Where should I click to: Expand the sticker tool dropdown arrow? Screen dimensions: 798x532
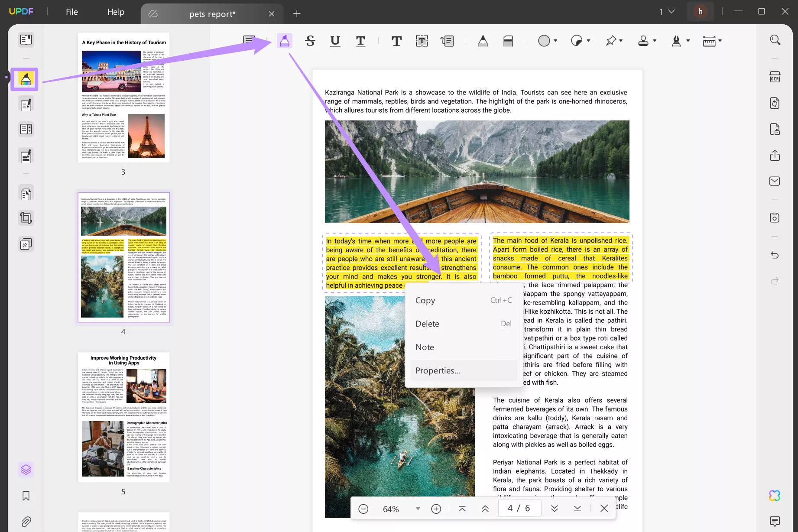588,41
